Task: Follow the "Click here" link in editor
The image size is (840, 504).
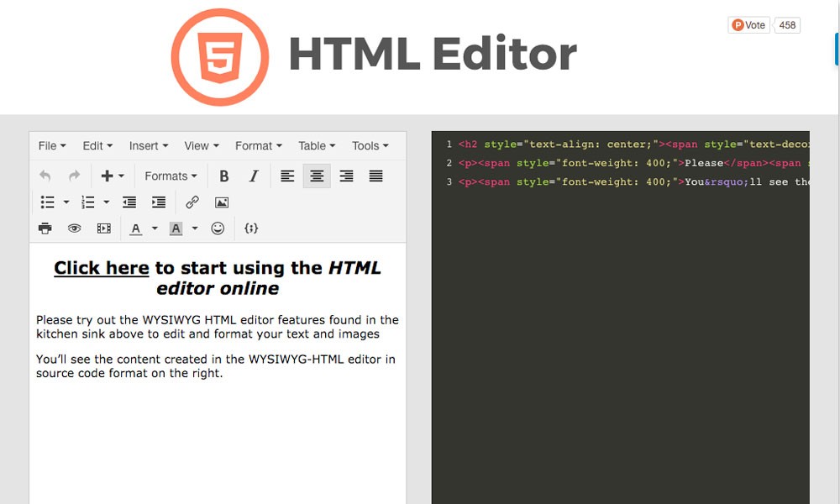Action: pyautogui.click(x=102, y=268)
